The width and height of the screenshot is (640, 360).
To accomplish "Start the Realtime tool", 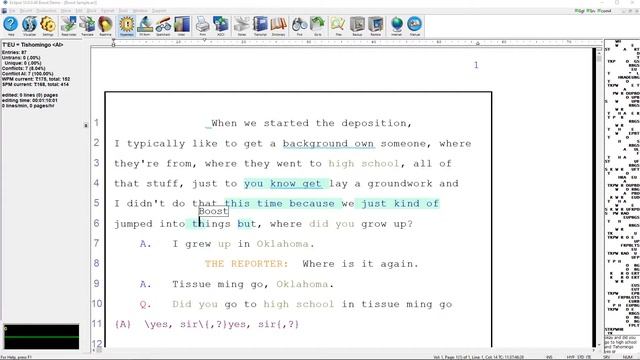I will point(105,26).
